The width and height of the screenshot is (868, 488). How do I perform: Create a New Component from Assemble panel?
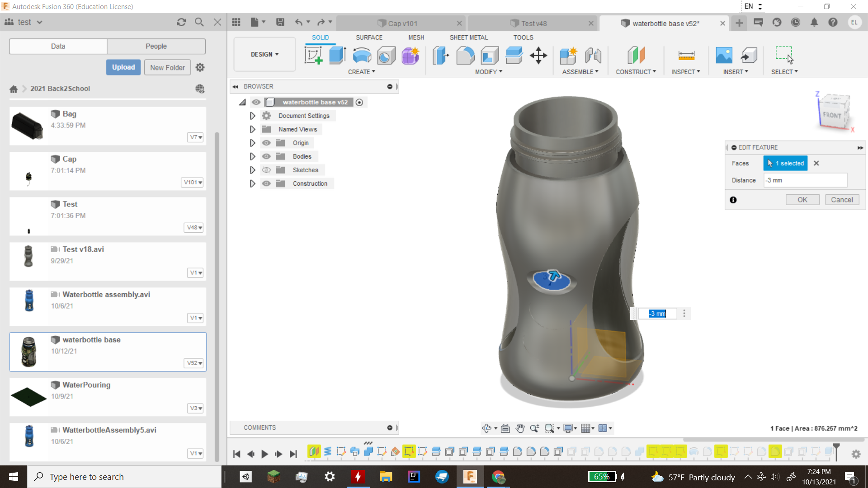[x=569, y=55]
